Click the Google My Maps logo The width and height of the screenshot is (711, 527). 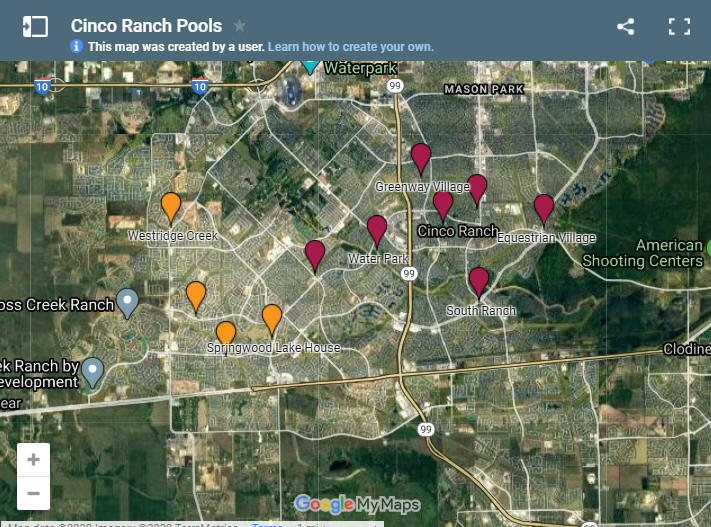coord(357,504)
